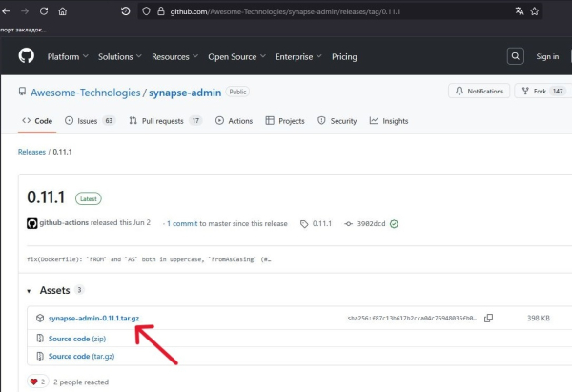
Task: Click the package icon beside synapse-admin-0.11.1.tar.gz
Action: [40, 318]
